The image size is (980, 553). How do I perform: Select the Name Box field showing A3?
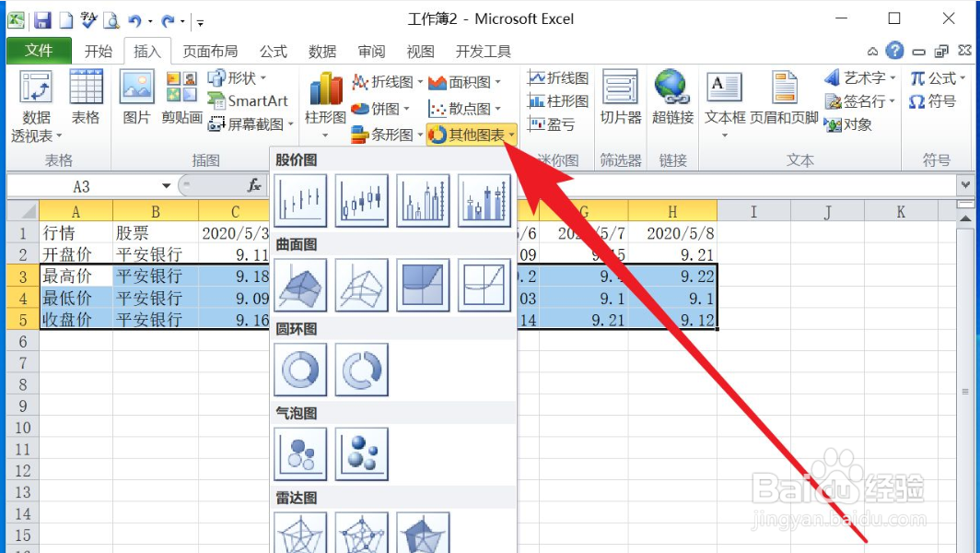pyautogui.click(x=82, y=186)
